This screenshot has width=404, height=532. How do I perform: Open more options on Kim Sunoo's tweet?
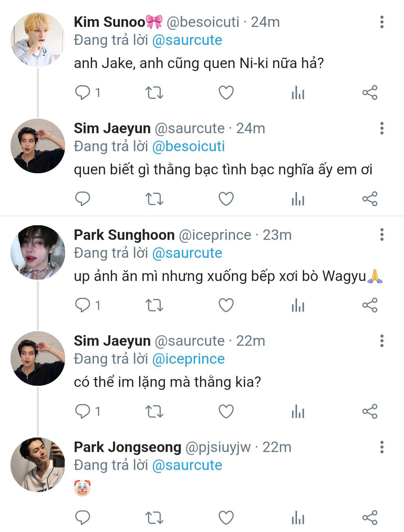(382, 22)
